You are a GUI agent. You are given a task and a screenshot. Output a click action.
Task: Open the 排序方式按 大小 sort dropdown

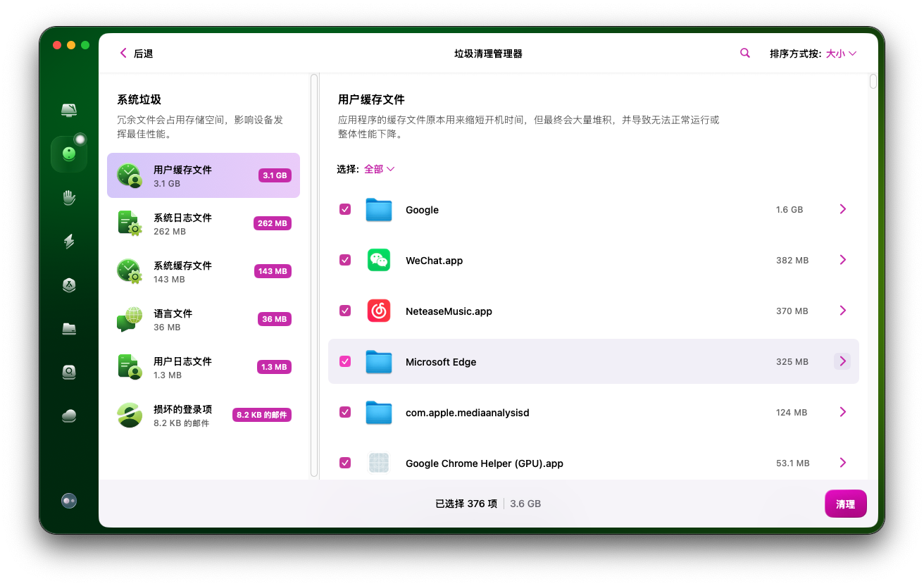(x=841, y=54)
